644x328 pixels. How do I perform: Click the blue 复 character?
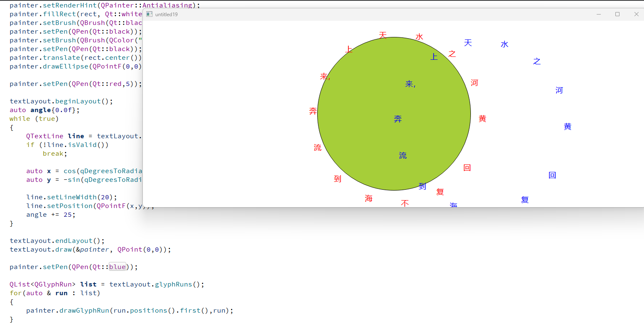[x=525, y=200]
